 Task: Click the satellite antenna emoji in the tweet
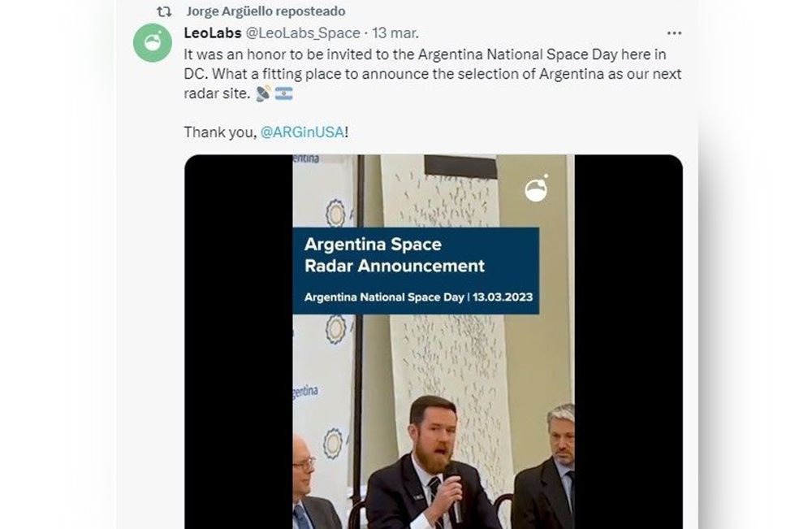click(x=263, y=93)
